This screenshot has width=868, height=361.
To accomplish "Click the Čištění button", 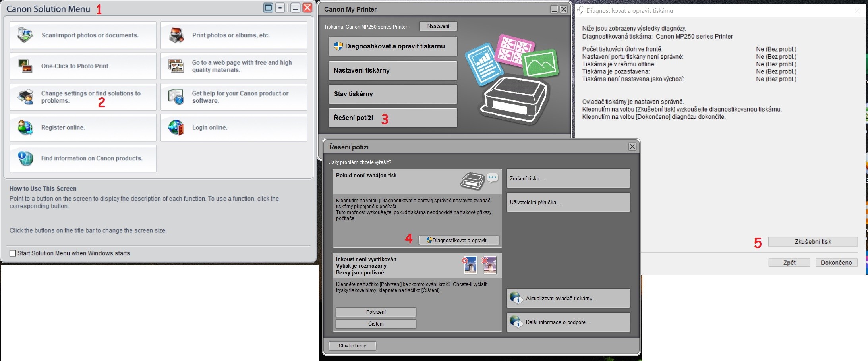I will click(x=376, y=324).
